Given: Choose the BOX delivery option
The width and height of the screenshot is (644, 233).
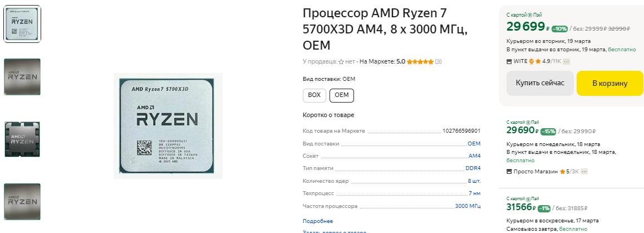Looking at the screenshot, I should [x=314, y=95].
